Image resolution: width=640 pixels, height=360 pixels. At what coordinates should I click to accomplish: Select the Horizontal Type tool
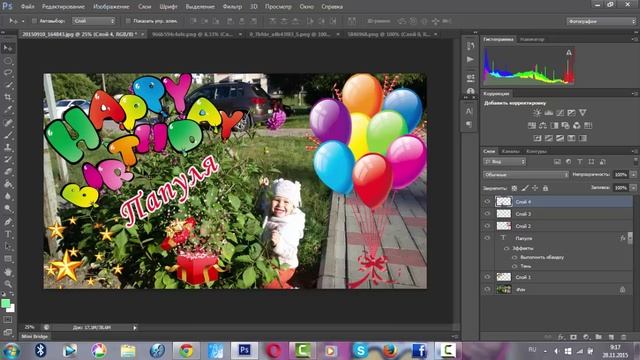8,234
